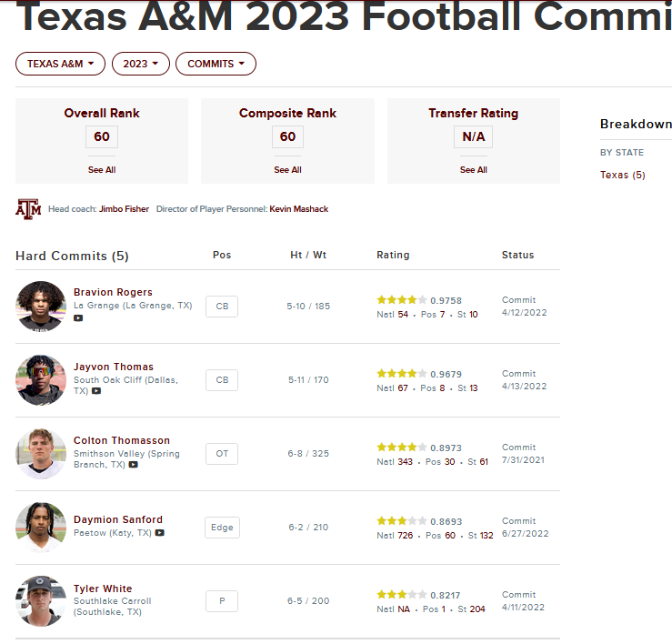
Task: Click the Edge position badge
Action: [222, 528]
